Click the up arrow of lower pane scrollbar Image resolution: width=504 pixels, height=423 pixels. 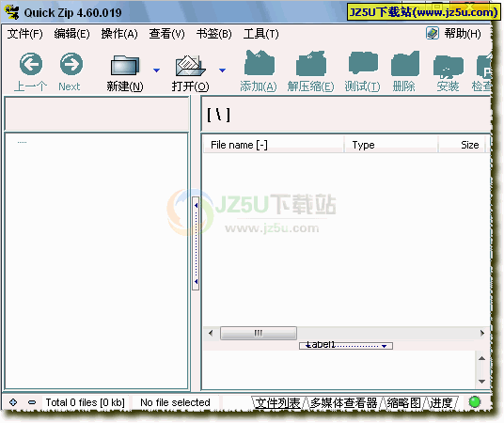tap(481, 358)
